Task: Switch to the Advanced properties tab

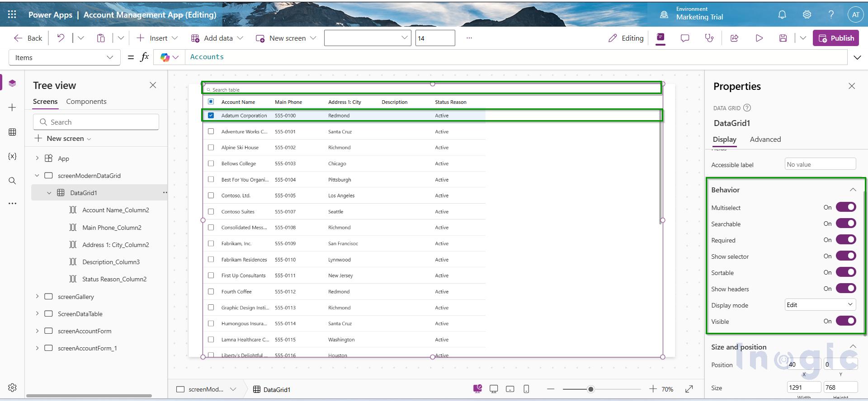Action: tap(765, 140)
